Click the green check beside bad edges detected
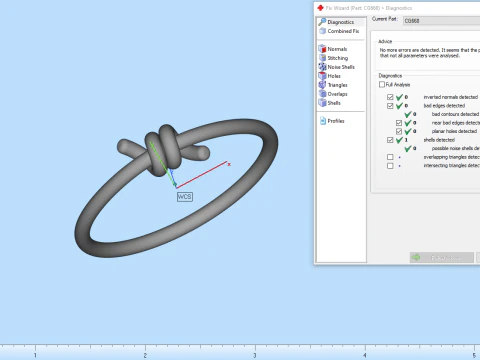This screenshot has height=360, width=480. click(399, 106)
